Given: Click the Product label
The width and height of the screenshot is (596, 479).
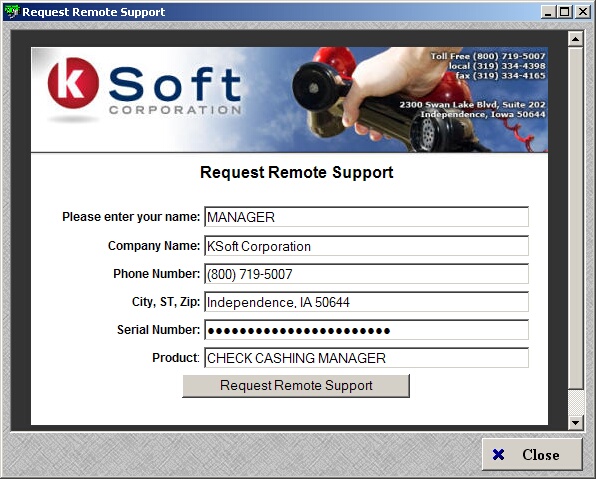Looking at the screenshot, I should 176,358.
